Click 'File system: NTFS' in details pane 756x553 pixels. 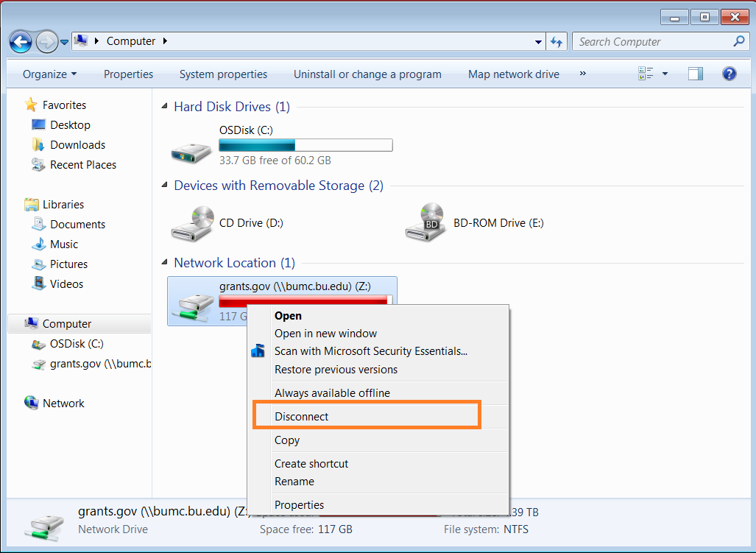pos(486,529)
